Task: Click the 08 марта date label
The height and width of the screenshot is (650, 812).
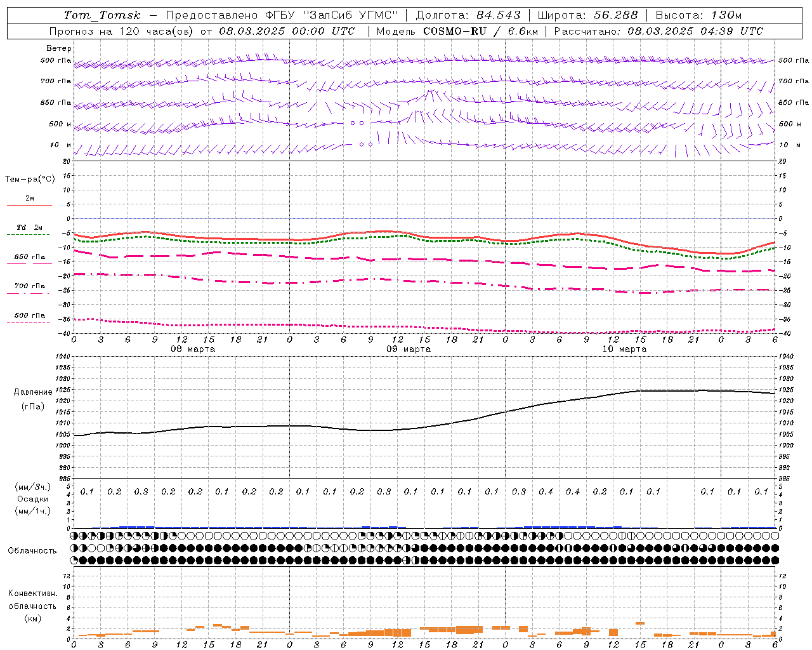Action: point(193,349)
